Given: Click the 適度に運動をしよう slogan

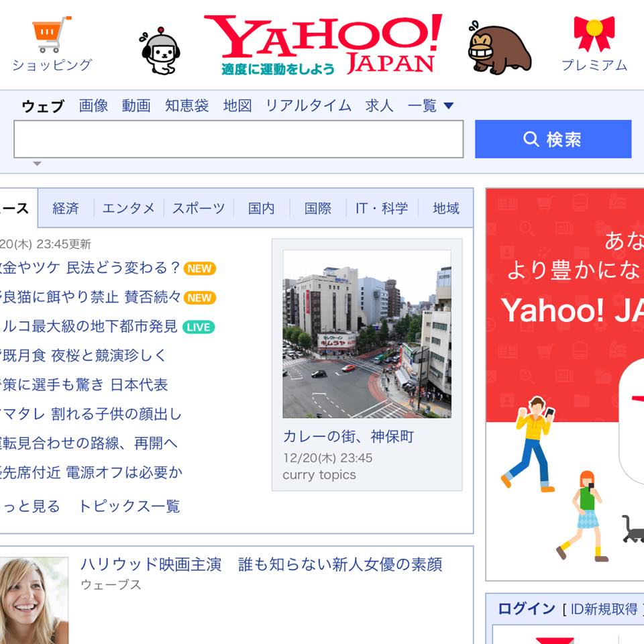Looking at the screenshot, I should (x=278, y=69).
